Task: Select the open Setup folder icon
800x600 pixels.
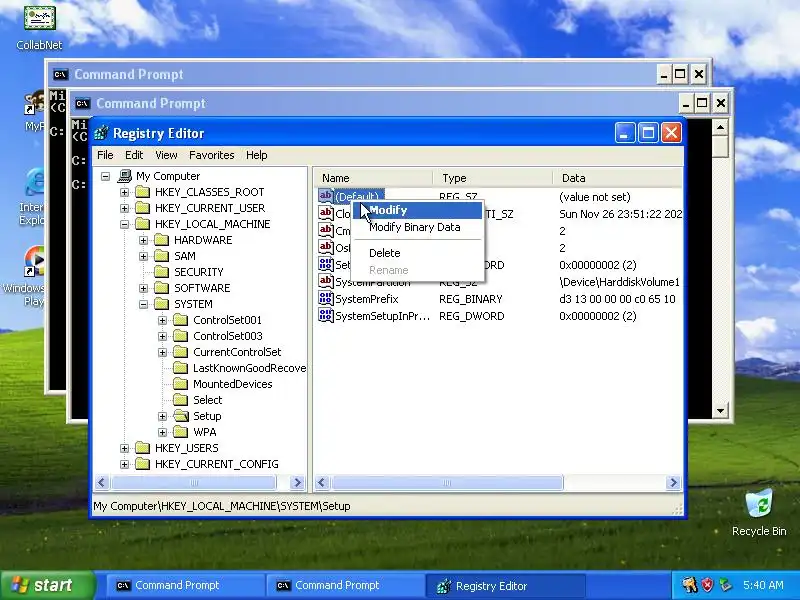Action: point(181,416)
